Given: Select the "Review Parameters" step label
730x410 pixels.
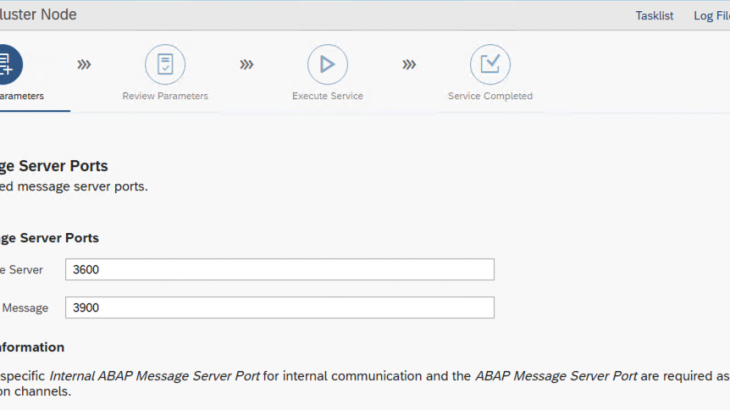Looking at the screenshot, I should point(165,97).
